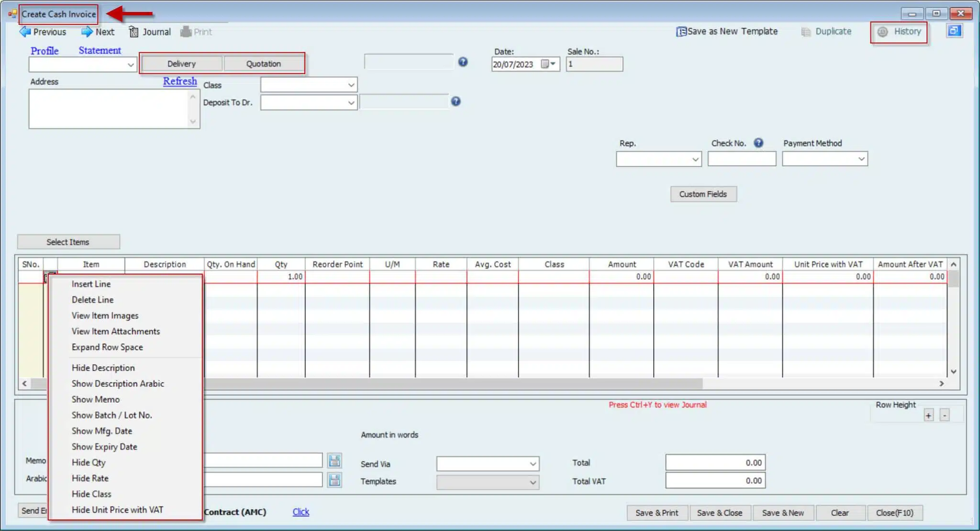This screenshot has height=531, width=980.
Task: Click the Previous arrow icon
Action: point(25,32)
